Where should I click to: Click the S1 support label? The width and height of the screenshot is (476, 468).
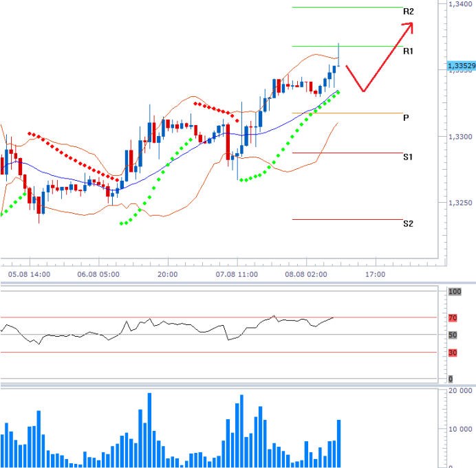[408, 157]
